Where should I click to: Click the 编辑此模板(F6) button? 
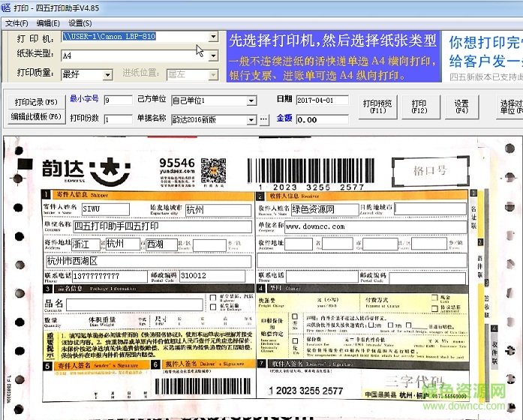(35, 117)
